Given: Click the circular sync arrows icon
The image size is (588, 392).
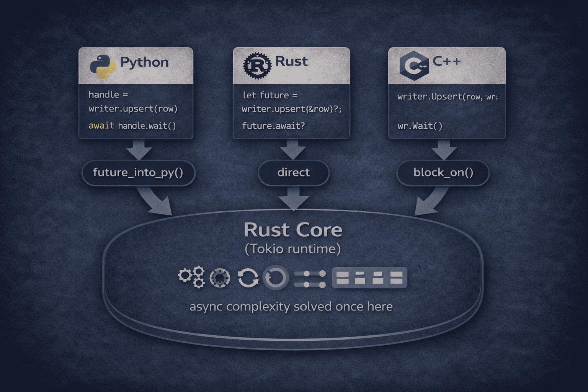Looking at the screenshot, I should (249, 277).
